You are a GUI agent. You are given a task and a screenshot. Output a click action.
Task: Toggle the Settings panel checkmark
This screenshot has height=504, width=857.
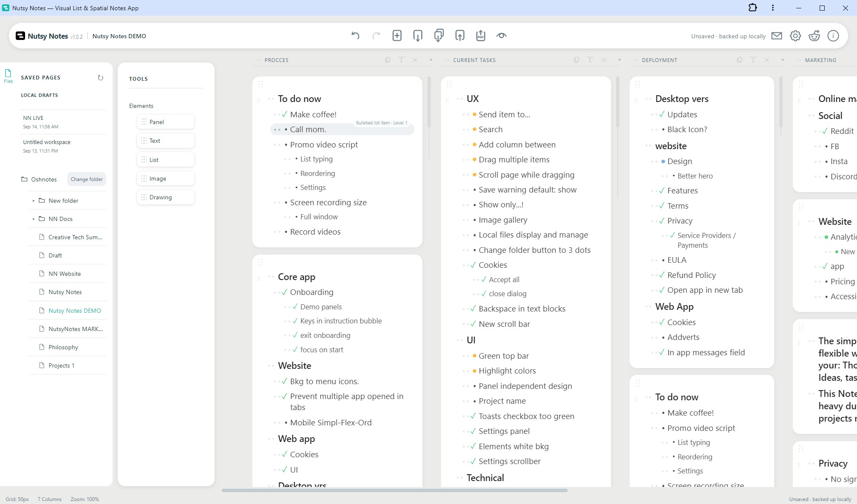click(473, 431)
